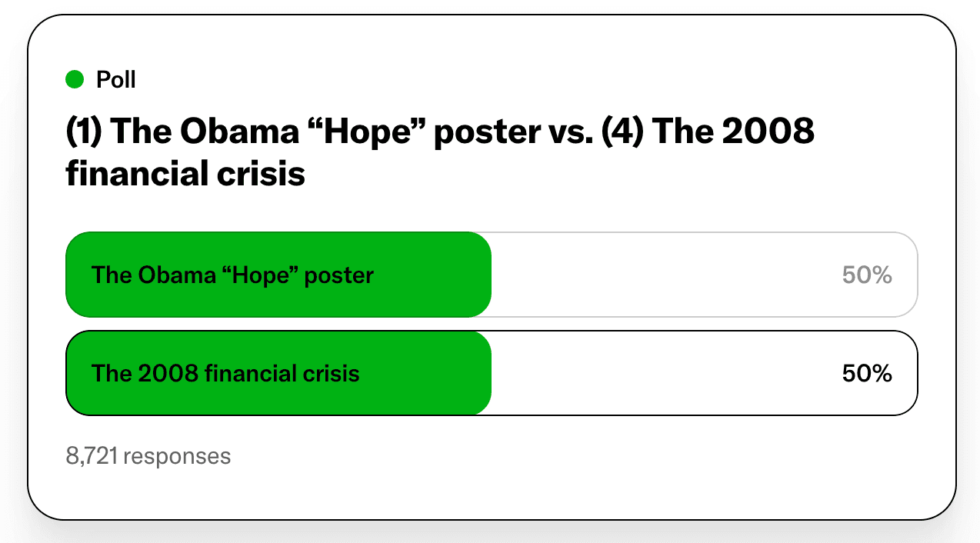
Task: Select The 2008 financial crisis option
Action: (x=492, y=373)
